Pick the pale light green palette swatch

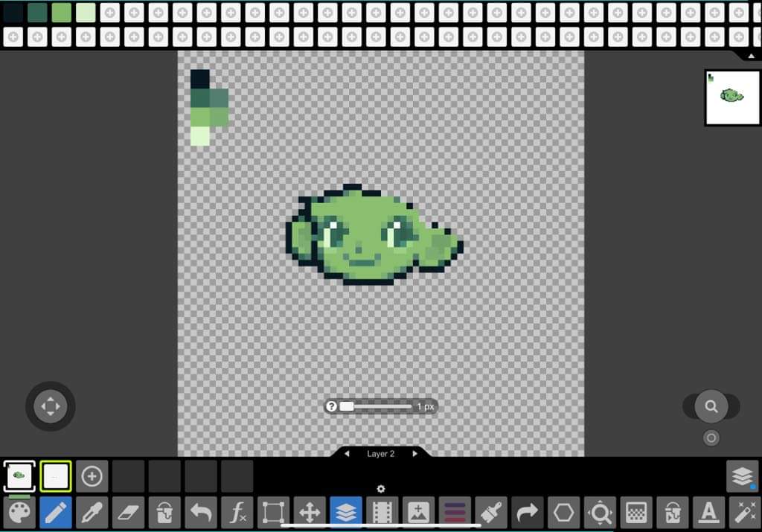86,13
